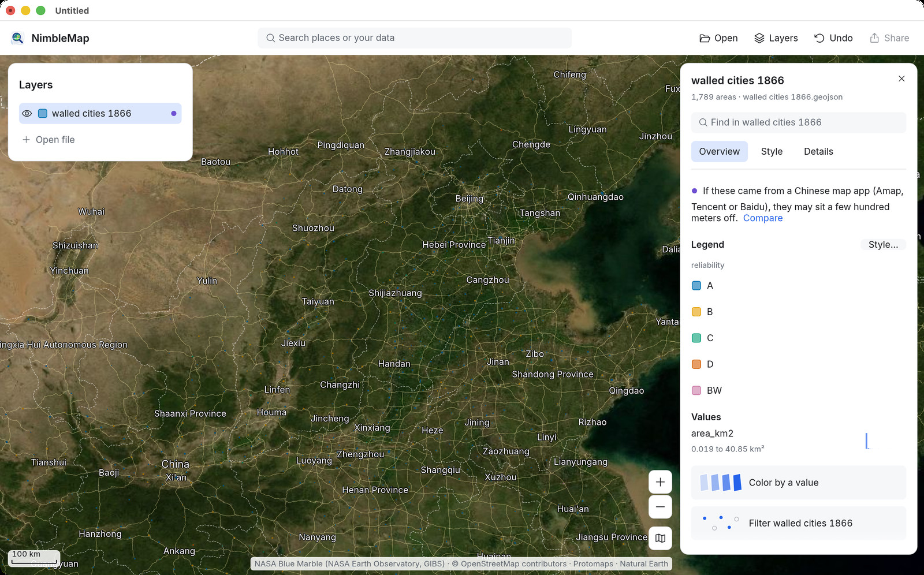The image size is (924, 575).
Task: Click the Find in walled cities 1866 field
Action: tap(799, 122)
